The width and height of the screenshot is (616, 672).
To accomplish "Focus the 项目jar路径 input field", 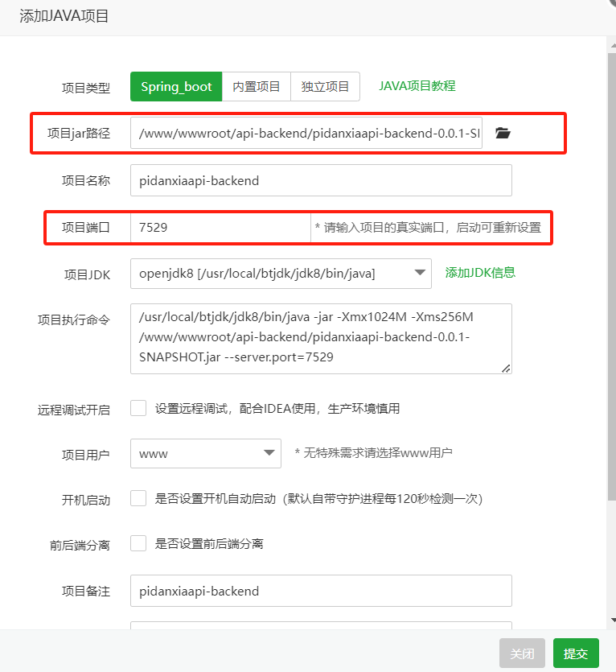I will click(x=306, y=133).
